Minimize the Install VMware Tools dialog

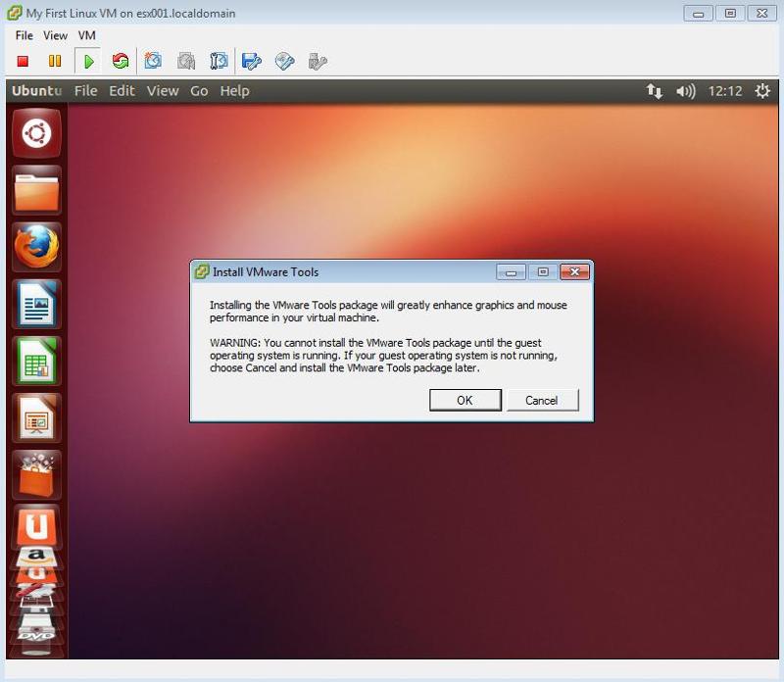click(x=511, y=272)
